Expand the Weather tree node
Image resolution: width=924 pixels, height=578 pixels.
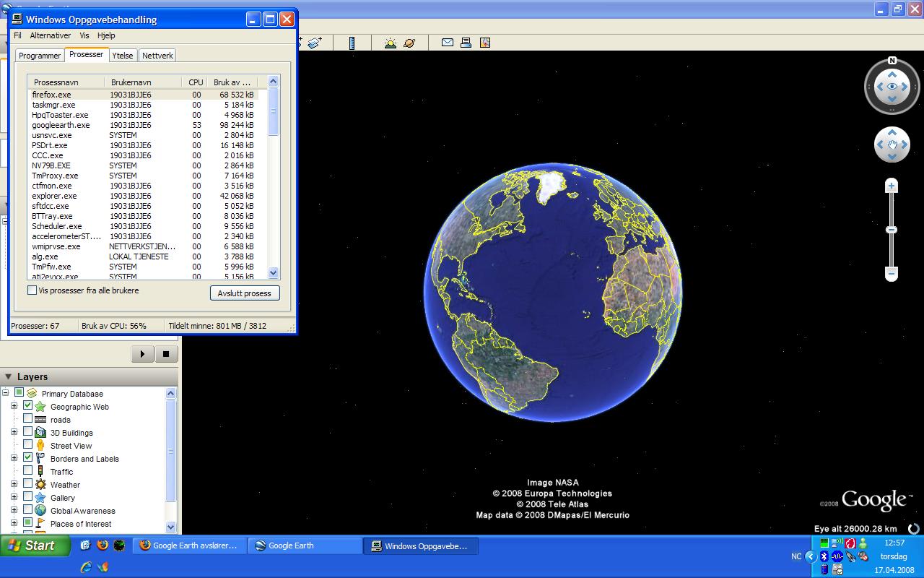tap(14, 485)
